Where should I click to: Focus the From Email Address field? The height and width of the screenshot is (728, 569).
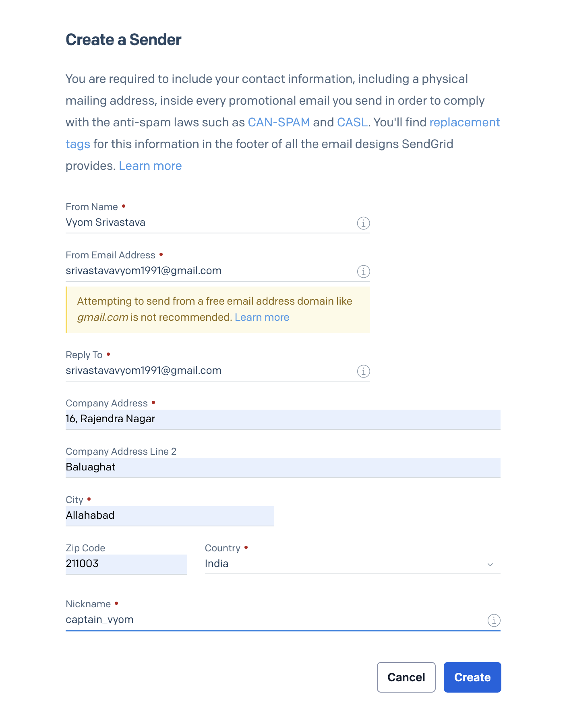pyautogui.click(x=209, y=271)
